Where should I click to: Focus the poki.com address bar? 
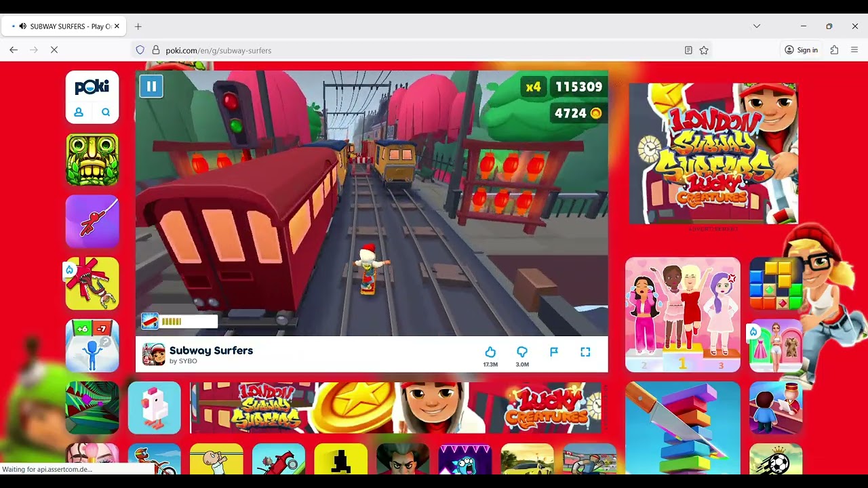pyautogui.click(x=420, y=50)
